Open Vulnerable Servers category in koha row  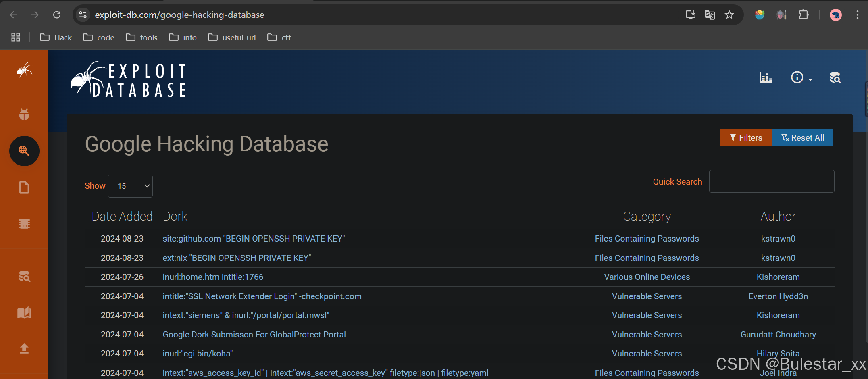point(647,354)
